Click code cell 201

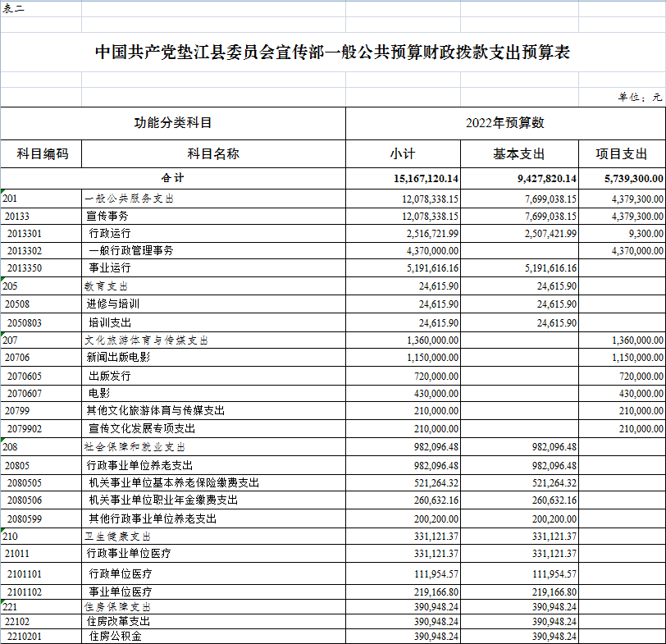point(41,199)
